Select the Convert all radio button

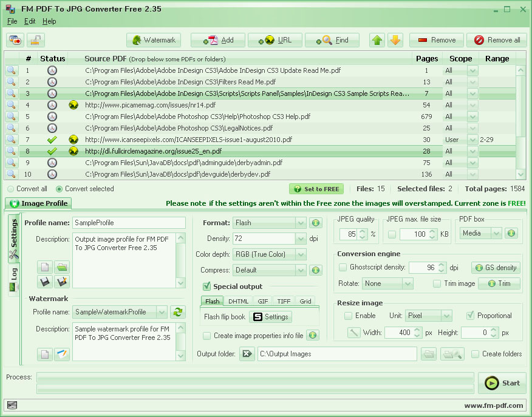coord(10,189)
